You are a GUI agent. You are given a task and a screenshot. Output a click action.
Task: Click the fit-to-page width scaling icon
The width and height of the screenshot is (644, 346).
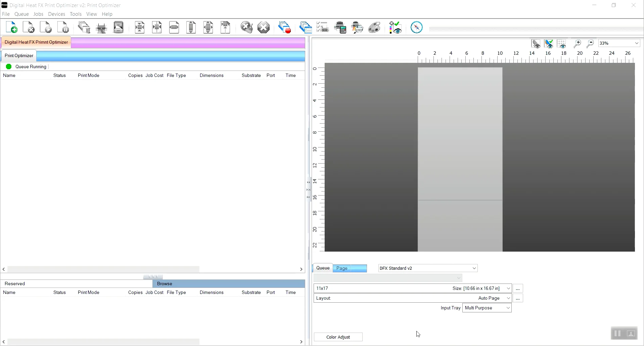174,27
